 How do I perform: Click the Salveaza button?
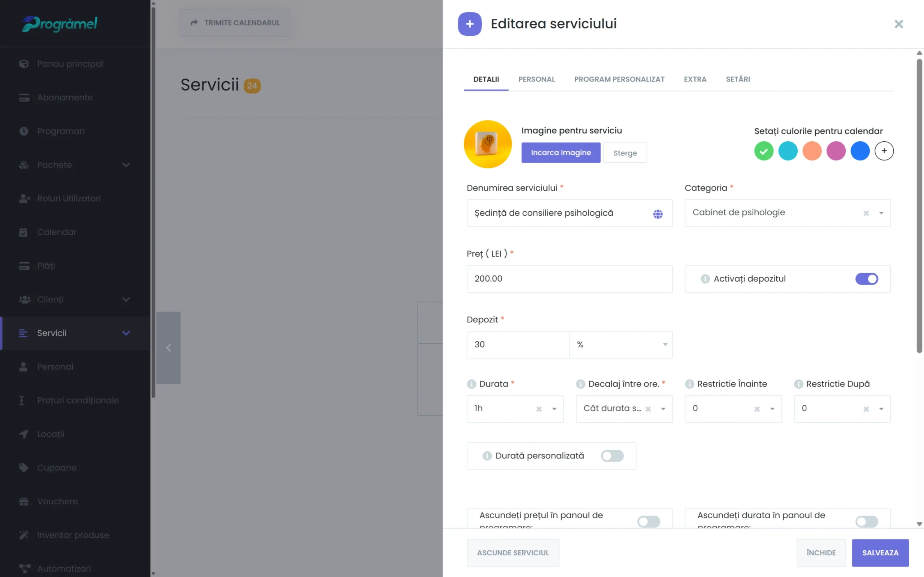[880, 552]
